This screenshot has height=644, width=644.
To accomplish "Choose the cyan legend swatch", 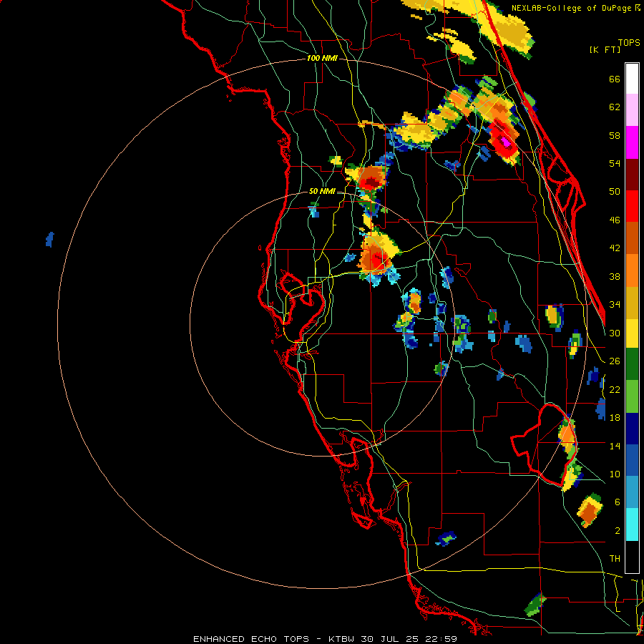I will [632, 525].
